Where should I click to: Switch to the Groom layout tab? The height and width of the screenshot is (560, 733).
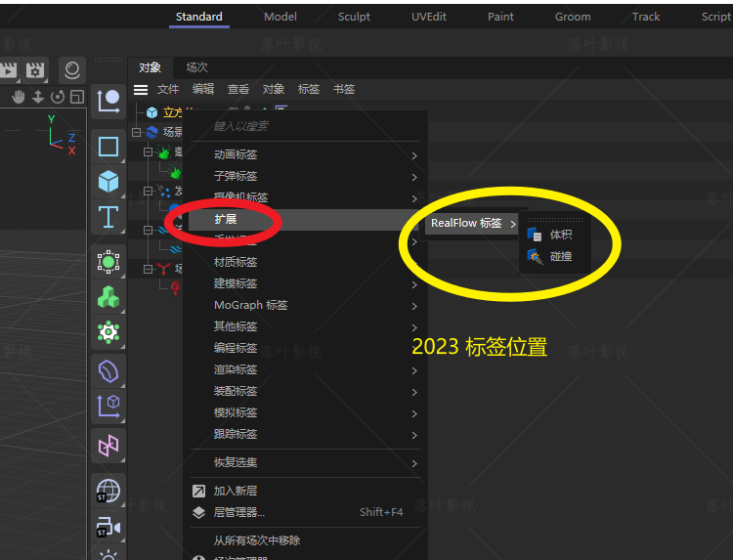point(573,17)
